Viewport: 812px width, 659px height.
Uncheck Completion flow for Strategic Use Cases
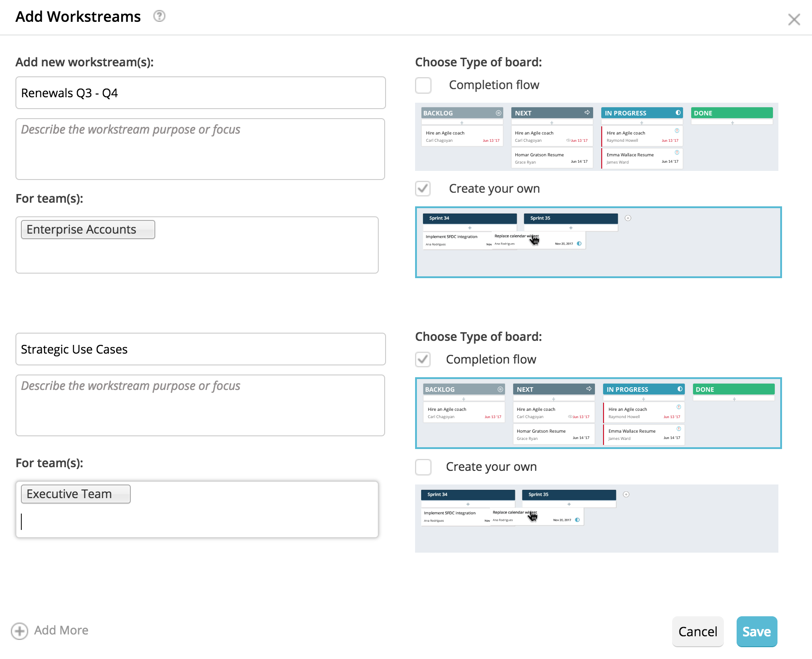tap(423, 359)
